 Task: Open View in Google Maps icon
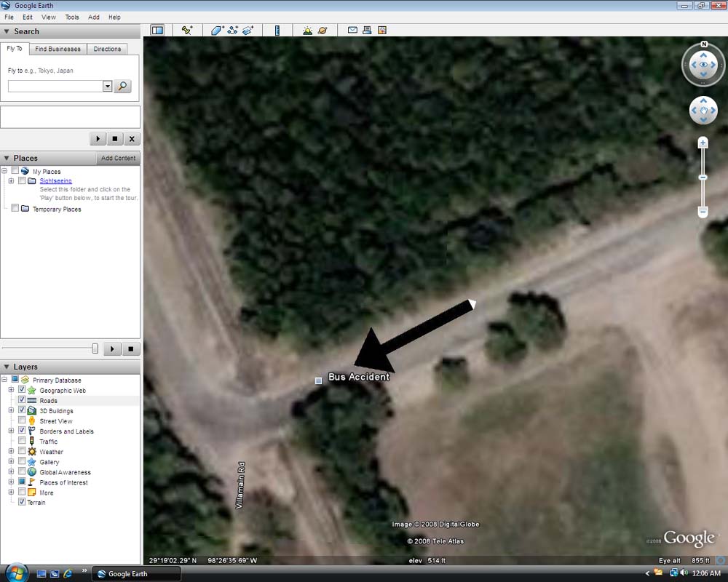pos(382,30)
